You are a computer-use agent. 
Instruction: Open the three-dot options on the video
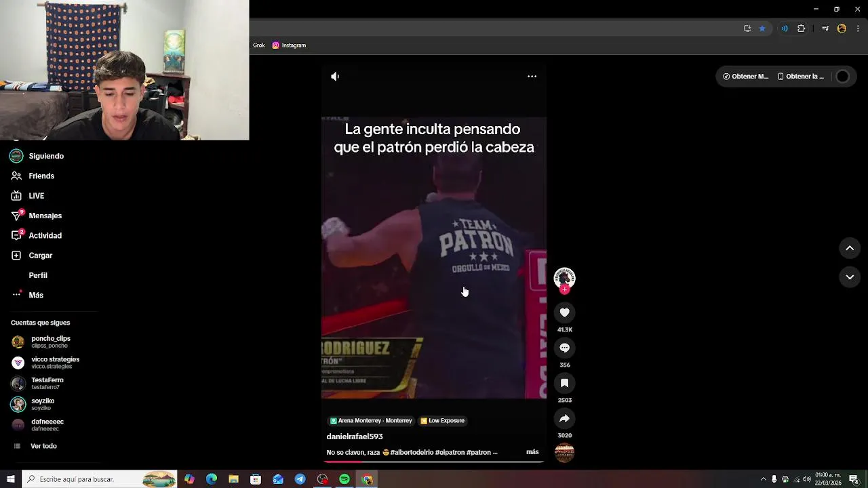532,77
